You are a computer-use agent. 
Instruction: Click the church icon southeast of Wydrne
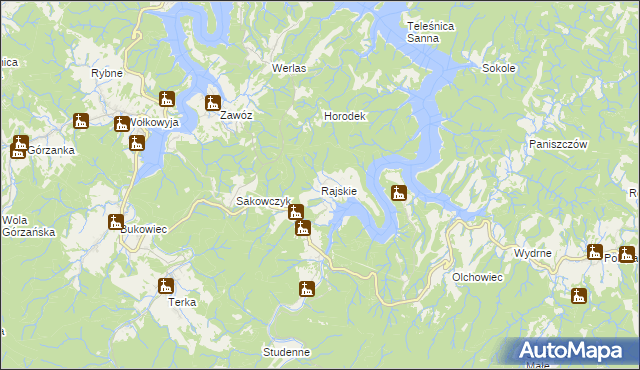click(x=579, y=296)
